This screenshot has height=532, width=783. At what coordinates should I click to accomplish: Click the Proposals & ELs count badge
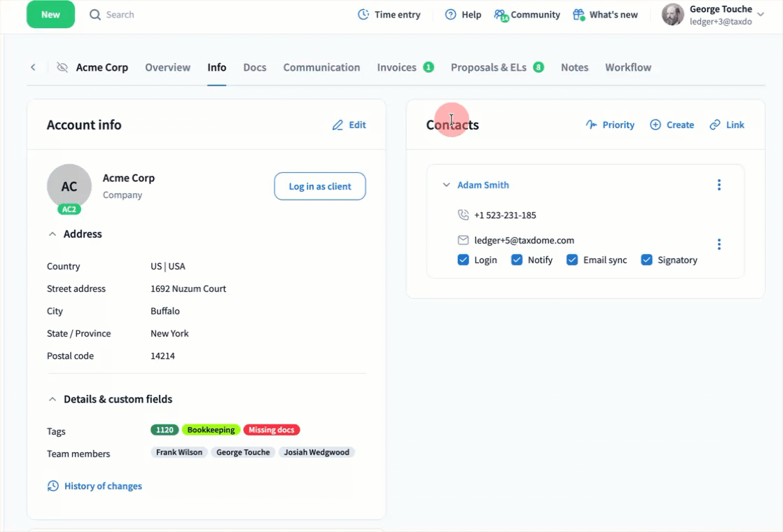(x=539, y=67)
